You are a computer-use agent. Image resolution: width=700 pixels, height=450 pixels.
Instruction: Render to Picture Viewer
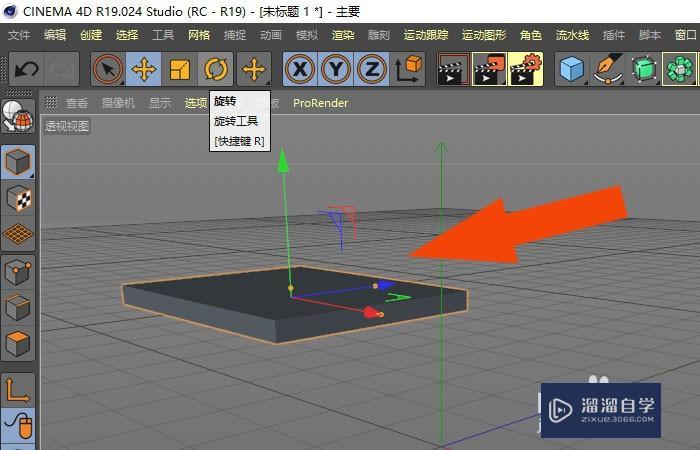(489, 69)
